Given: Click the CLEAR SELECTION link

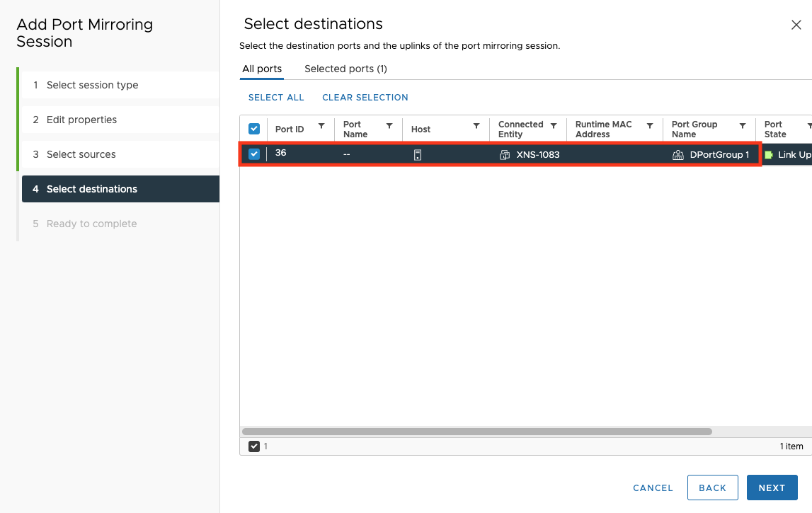Looking at the screenshot, I should [x=365, y=98].
